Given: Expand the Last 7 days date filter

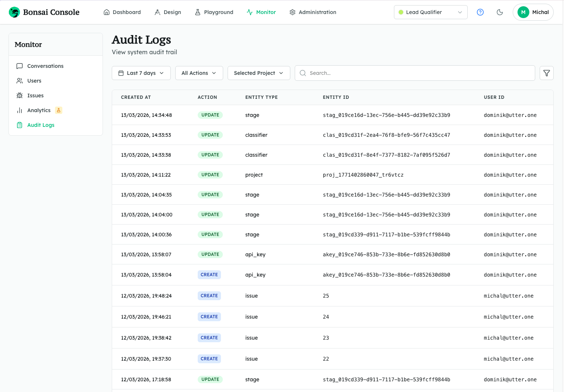Looking at the screenshot, I should point(141,73).
